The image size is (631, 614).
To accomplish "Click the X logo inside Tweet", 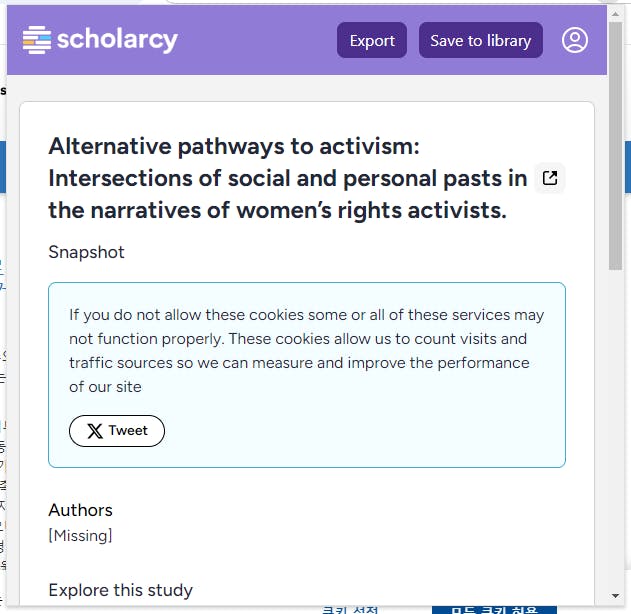I will (94, 431).
